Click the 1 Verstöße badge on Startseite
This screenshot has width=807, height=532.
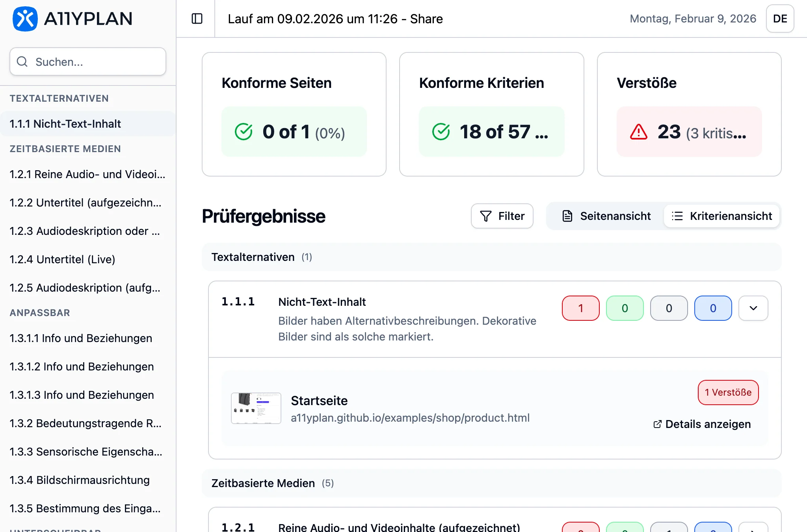(x=728, y=392)
